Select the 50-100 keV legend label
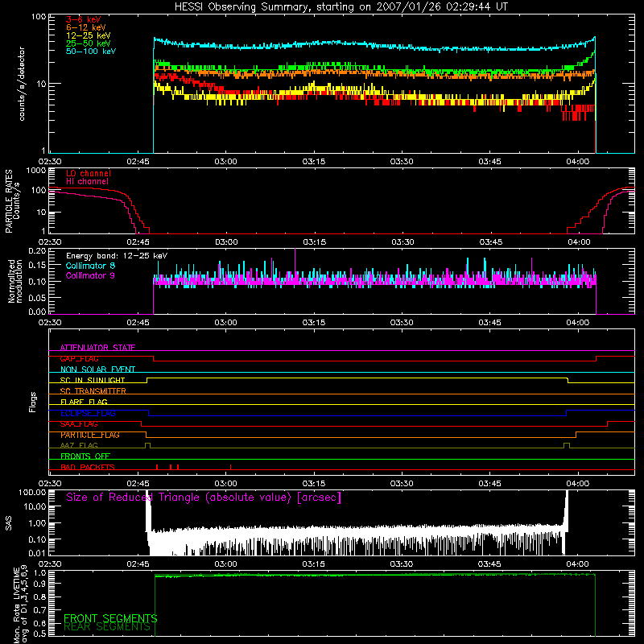Image resolution: width=644 pixels, height=644 pixels. [91, 52]
